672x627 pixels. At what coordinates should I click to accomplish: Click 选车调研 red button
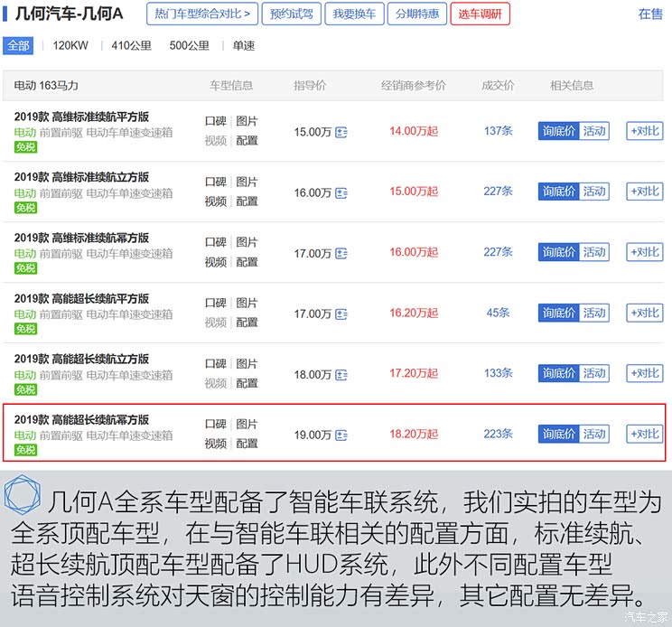pyautogui.click(x=480, y=14)
